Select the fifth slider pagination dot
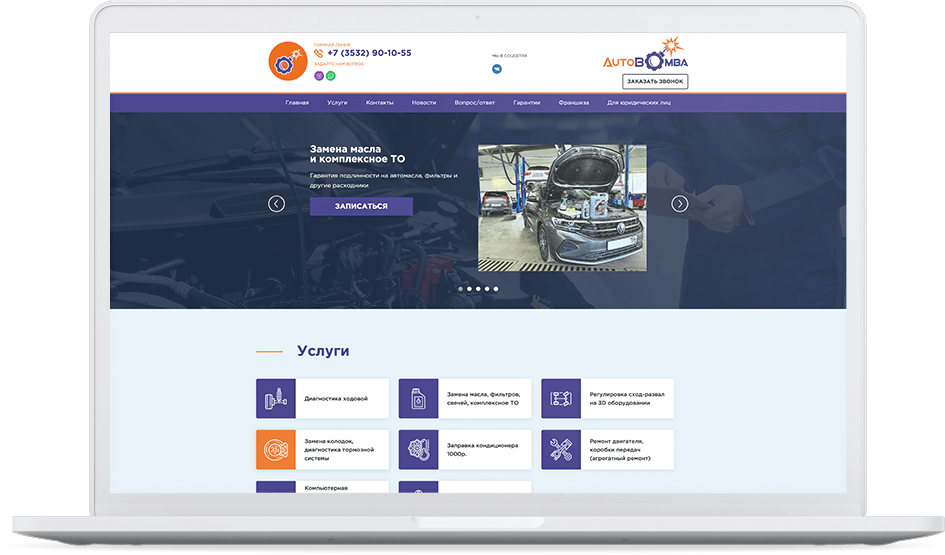This screenshot has height=555, width=945. pos(496,289)
